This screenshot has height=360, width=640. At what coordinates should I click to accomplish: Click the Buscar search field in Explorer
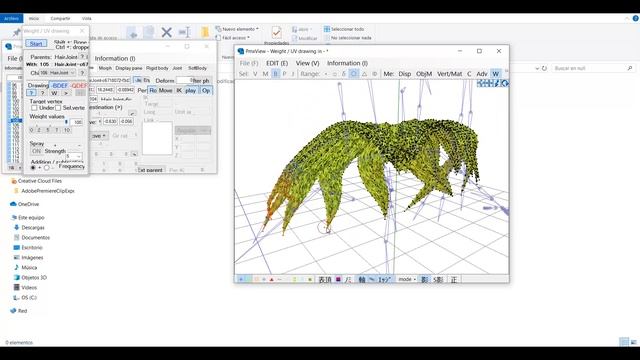593,68
